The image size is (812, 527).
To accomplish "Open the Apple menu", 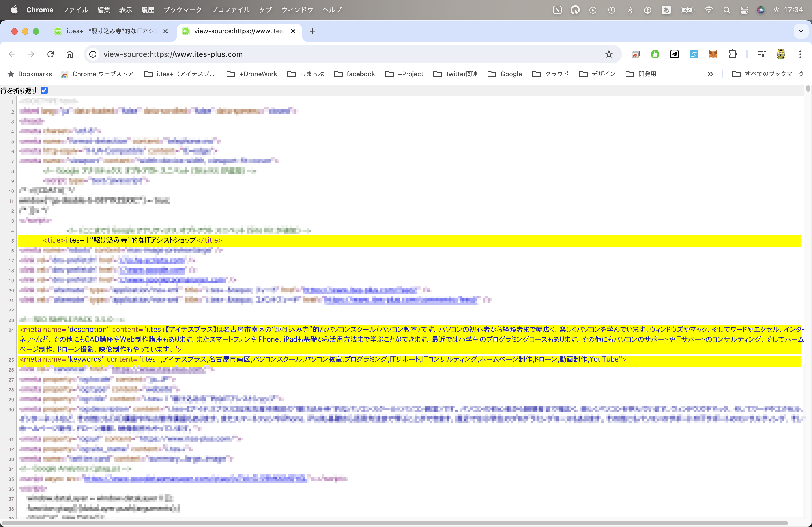I will click(14, 10).
